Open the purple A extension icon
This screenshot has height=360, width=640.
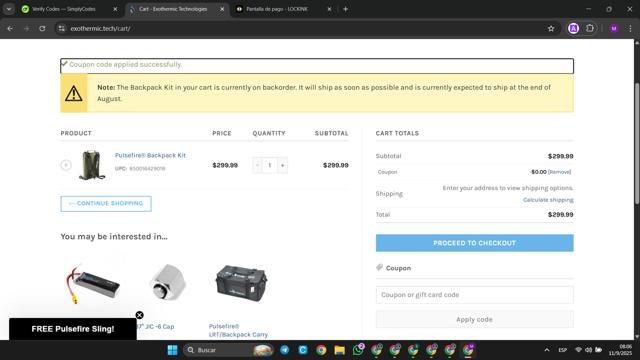click(x=573, y=29)
